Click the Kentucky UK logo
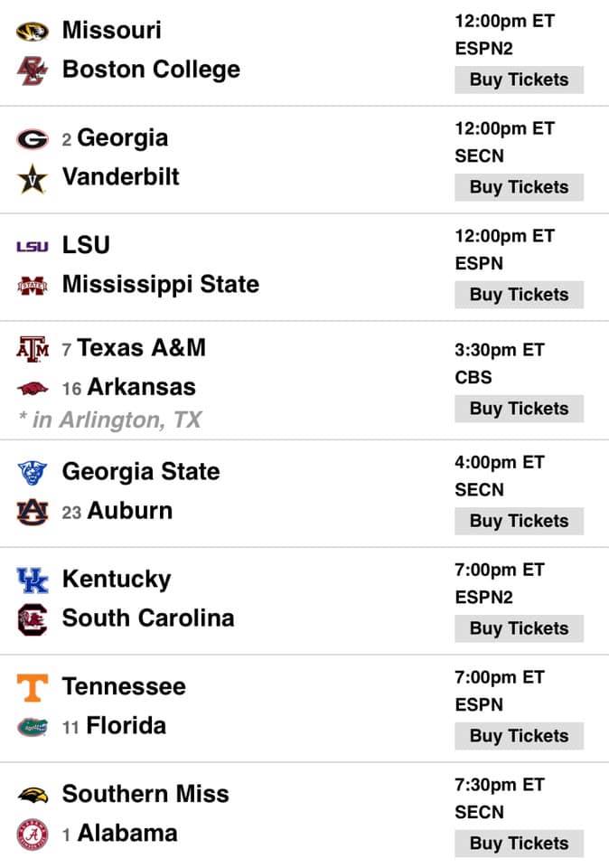 [x=32, y=580]
